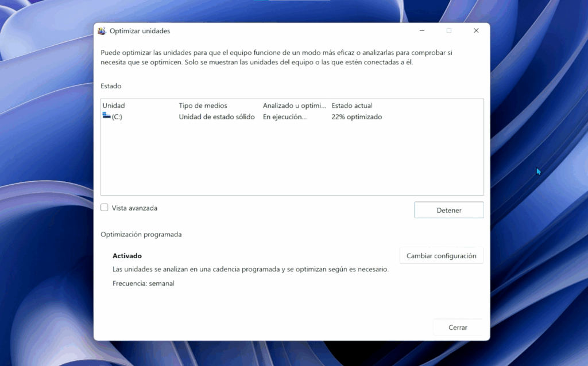588x366 pixels.
Task: Close the window with the X button
Action: click(476, 31)
